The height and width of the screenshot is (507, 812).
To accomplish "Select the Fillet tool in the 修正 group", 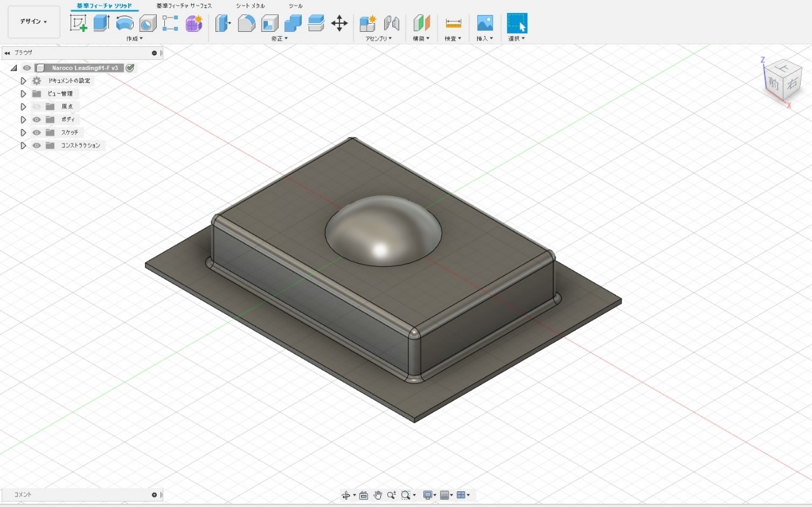I will (x=246, y=22).
